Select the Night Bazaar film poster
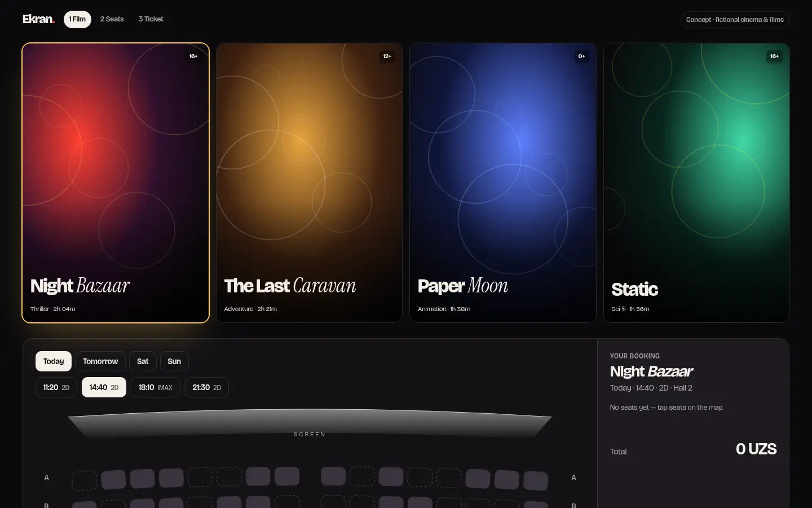Image resolution: width=812 pixels, height=508 pixels. point(116,183)
